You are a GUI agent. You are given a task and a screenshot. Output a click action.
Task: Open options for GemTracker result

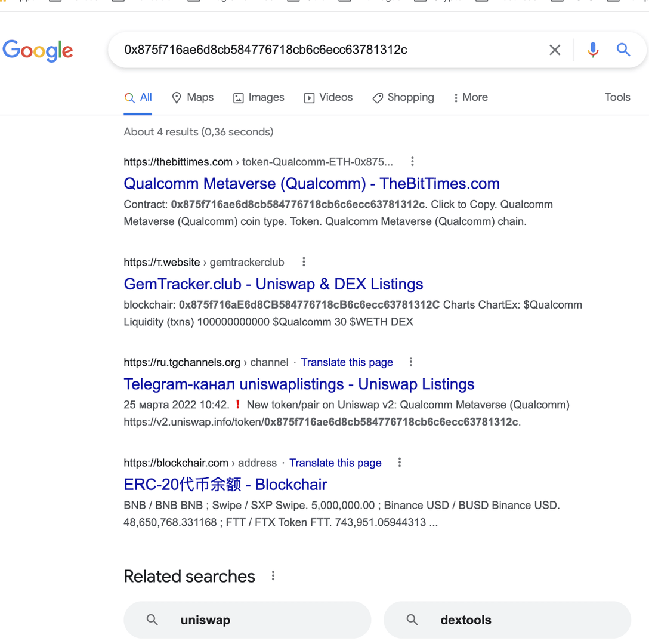pyautogui.click(x=304, y=261)
